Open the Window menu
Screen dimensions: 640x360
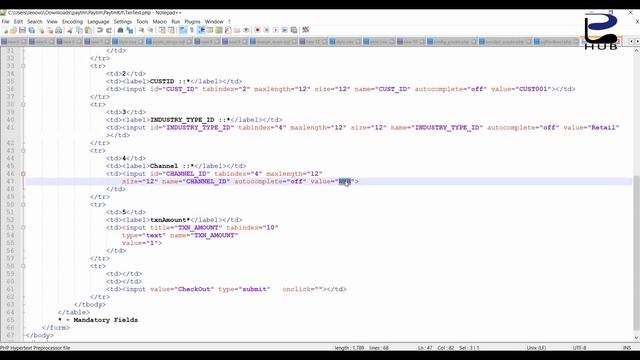(214, 21)
